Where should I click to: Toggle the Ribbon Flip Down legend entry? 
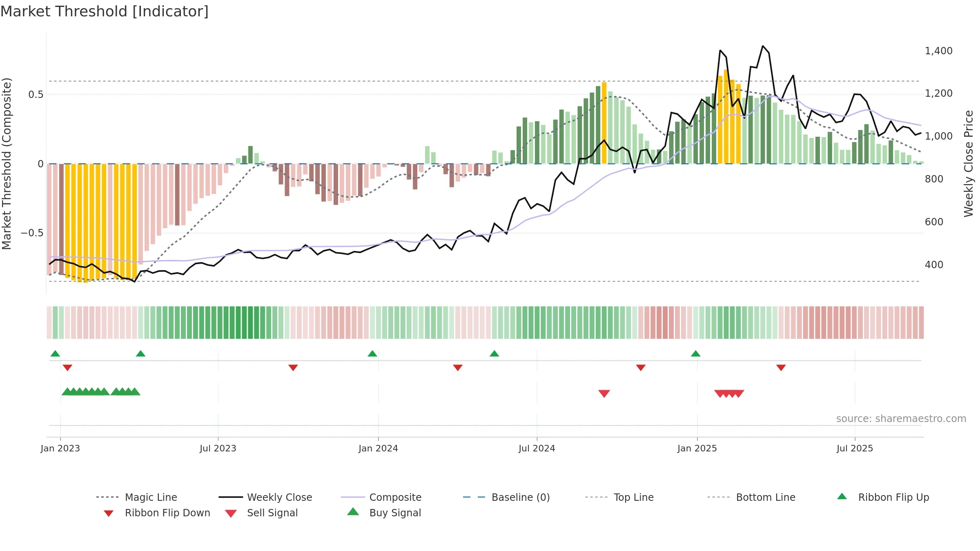(x=156, y=513)
